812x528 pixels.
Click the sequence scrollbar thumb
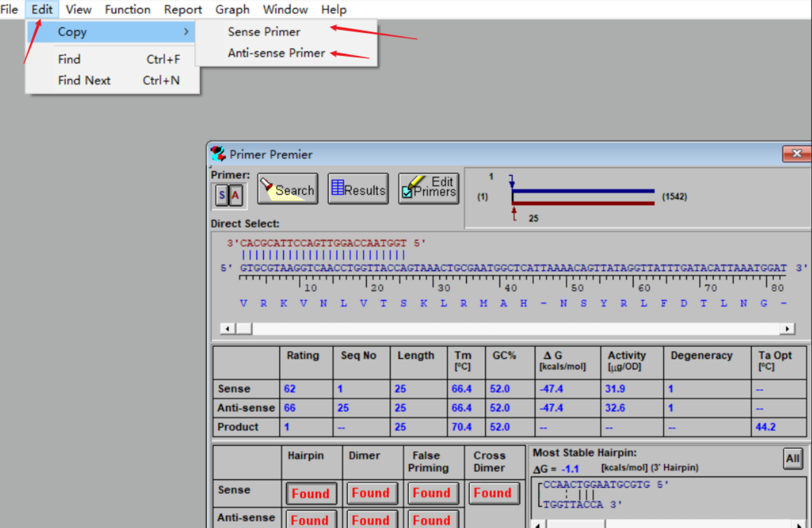tap(244, 329)
